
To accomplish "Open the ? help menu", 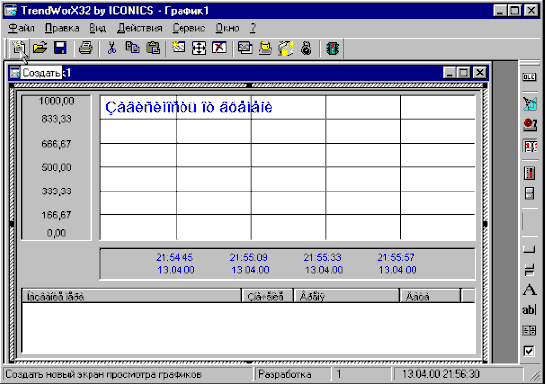I will click(253, 28).
